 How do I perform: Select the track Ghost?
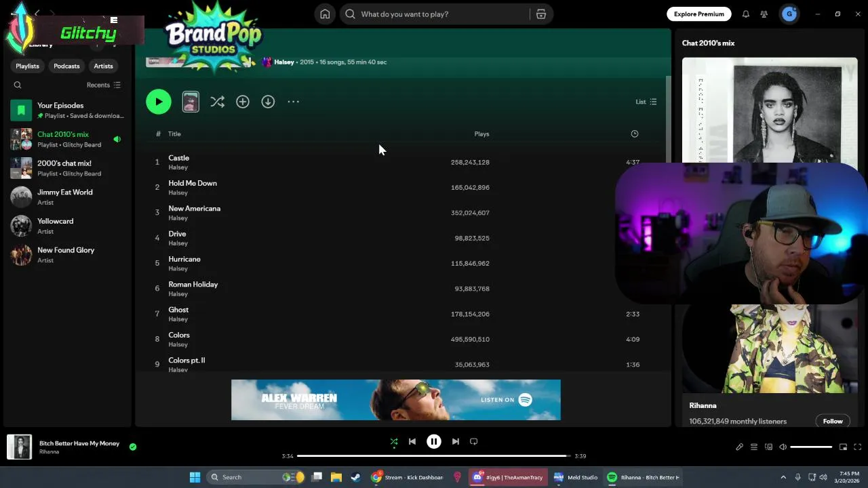[x=178, y=310]
